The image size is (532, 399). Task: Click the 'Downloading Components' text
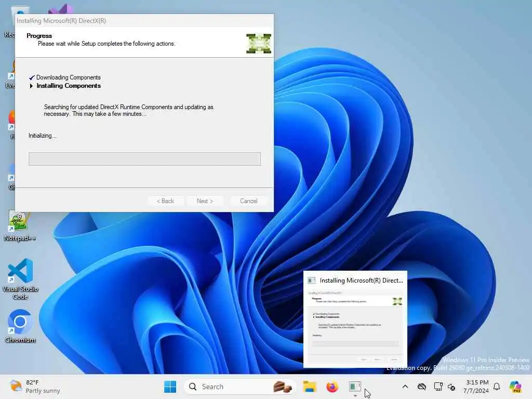(69, 77)
